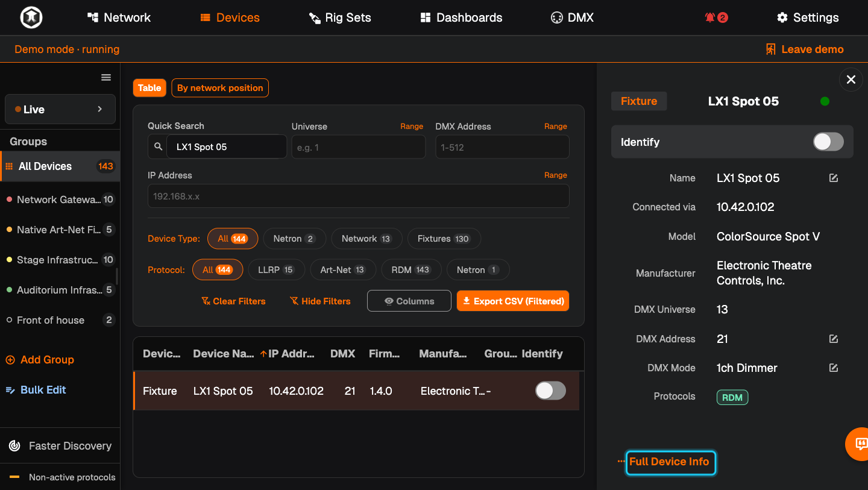Open the feedback chat bubble
Screen dimensions: 868x490
pos(860,444)
